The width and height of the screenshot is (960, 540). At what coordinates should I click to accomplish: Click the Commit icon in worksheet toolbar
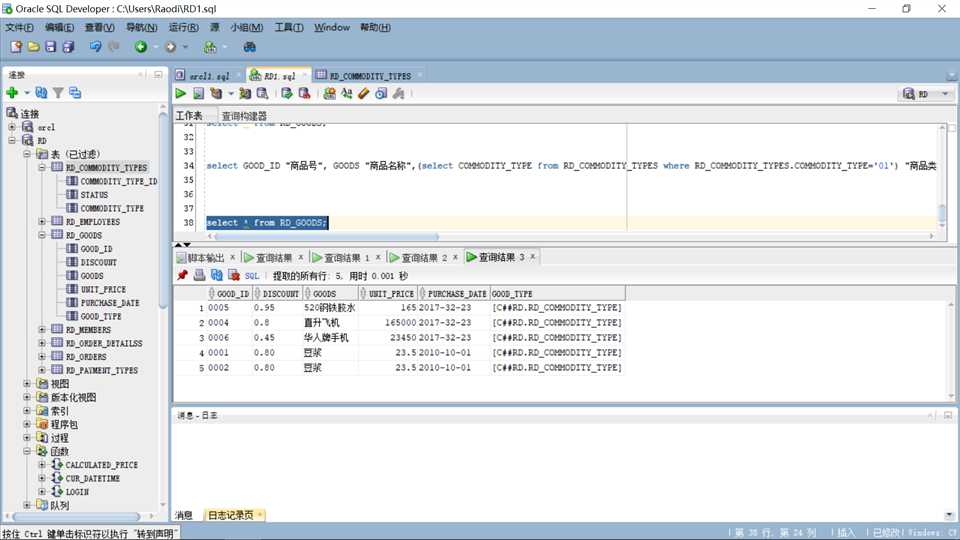[x=287, y=93]
